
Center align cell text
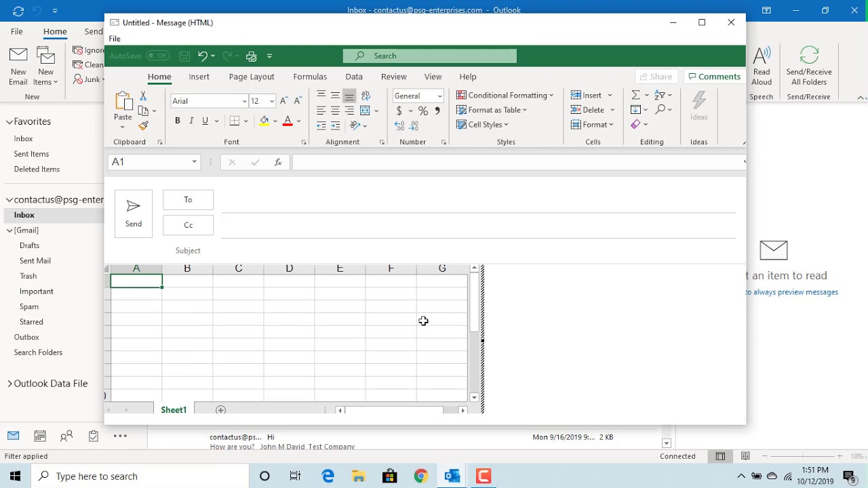(x=335, y=110)
